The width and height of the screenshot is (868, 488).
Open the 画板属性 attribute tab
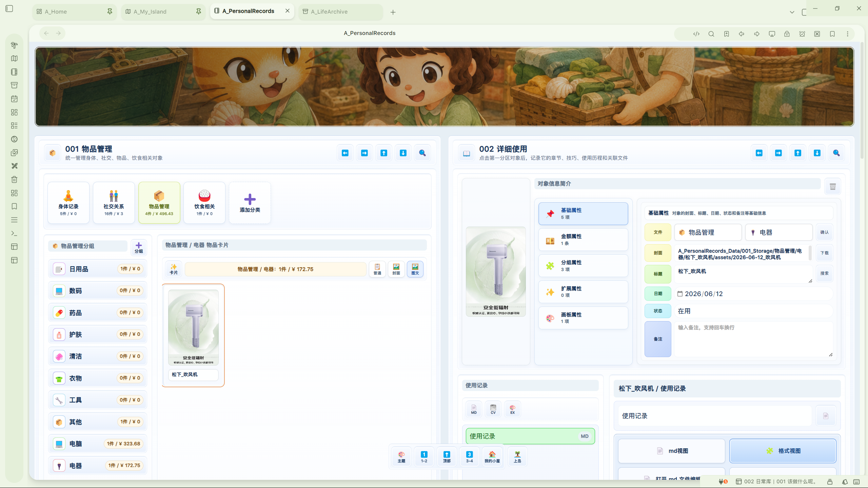coord(583,318)
